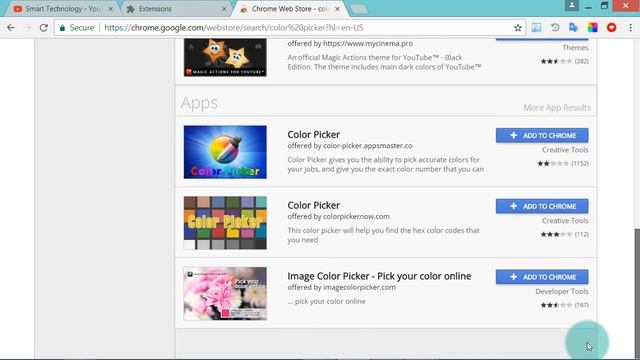Open the multicolor color picker extension icon
This screenshot has height=360, width=640.
[592, 28]
